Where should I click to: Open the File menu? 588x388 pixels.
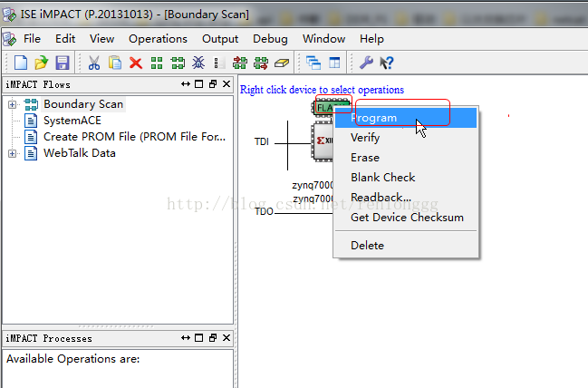click(32, 39)
